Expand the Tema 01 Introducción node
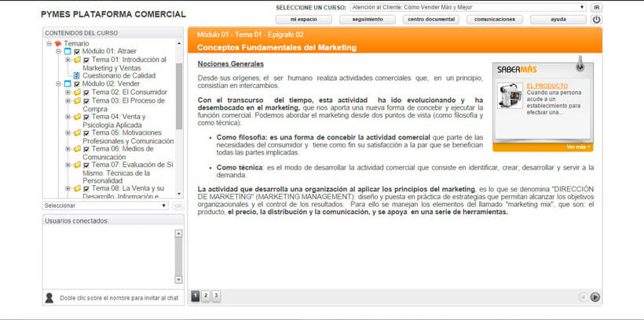644x320 pixels. pos(68,60)
